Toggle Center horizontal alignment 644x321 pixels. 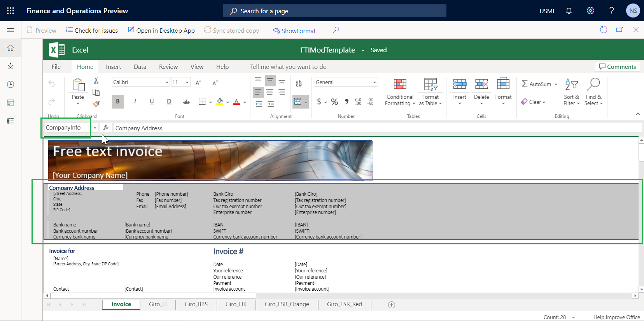tap(270, 92)
